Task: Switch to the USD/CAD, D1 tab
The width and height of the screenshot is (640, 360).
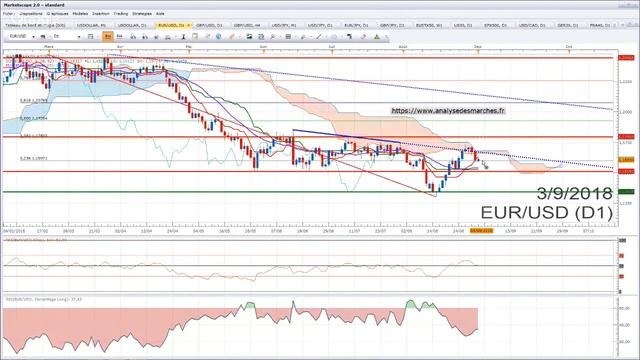Action: click(532, 25)
